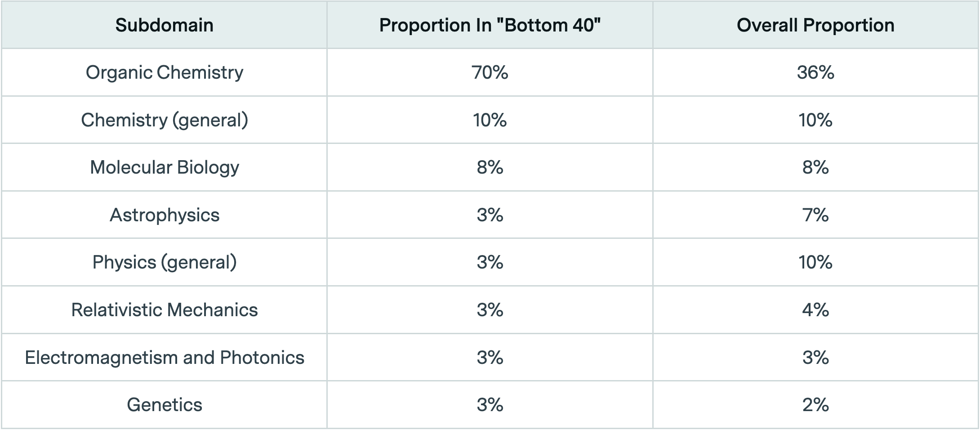
Task: Click the Overall Proportion column header
Action: click(815, 25)
